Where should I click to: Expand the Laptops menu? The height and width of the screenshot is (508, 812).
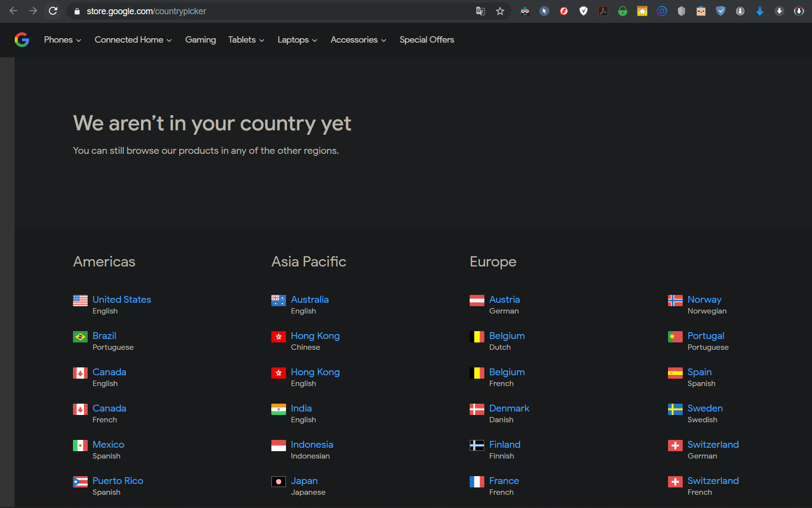pos(297,40)
